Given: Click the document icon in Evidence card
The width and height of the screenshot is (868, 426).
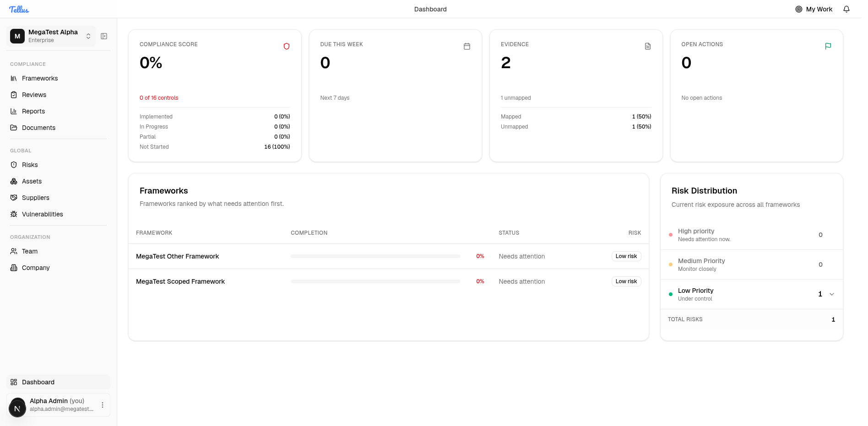Looking at the screenshot, I should pos(648,46).
